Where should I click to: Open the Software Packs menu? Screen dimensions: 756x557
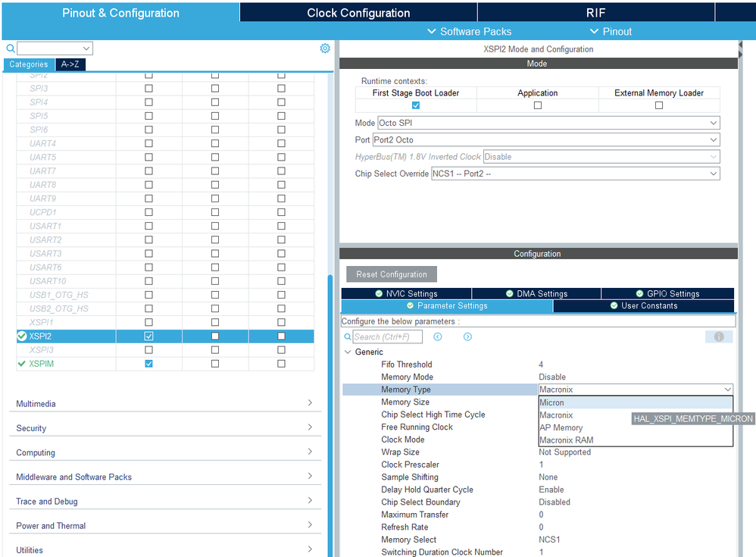tap(469, 31)
